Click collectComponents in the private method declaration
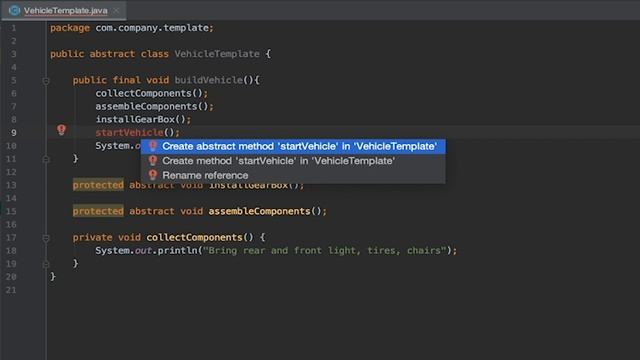 (194, 237)
